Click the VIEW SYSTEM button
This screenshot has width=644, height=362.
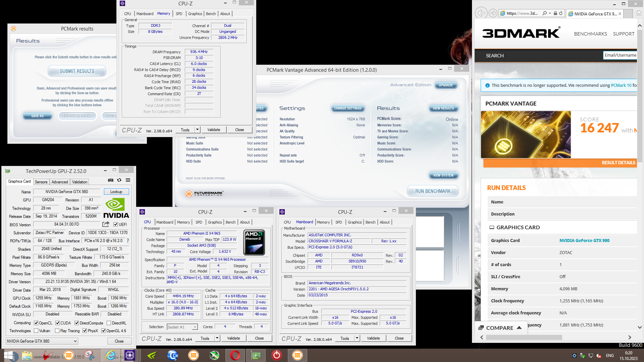(x=443, y=175)
